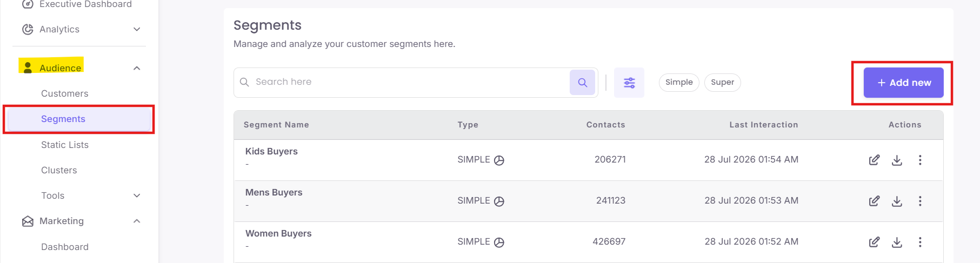The height and width of the screenshot is (263, 980).
Task: Toggle the Simple segment type filter
Action: (679, 82)
